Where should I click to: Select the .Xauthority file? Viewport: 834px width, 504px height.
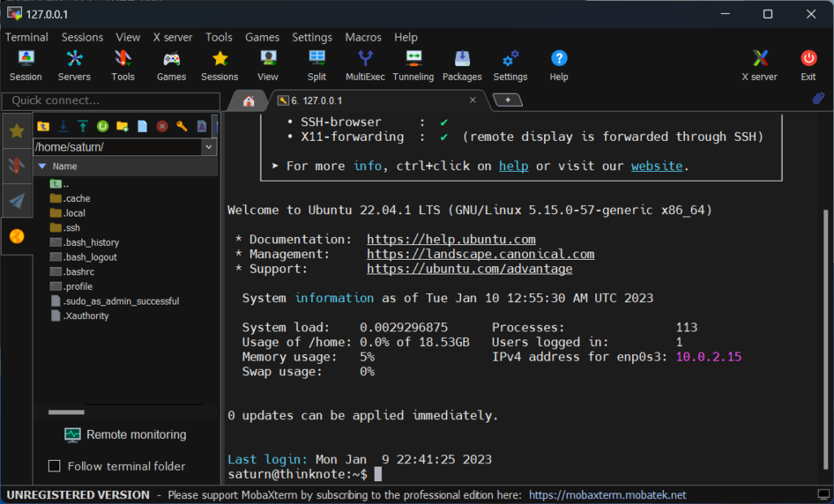click(79, 316)
